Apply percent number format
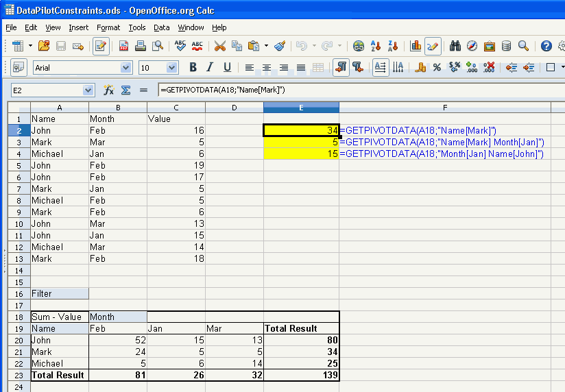 [436, 67]
